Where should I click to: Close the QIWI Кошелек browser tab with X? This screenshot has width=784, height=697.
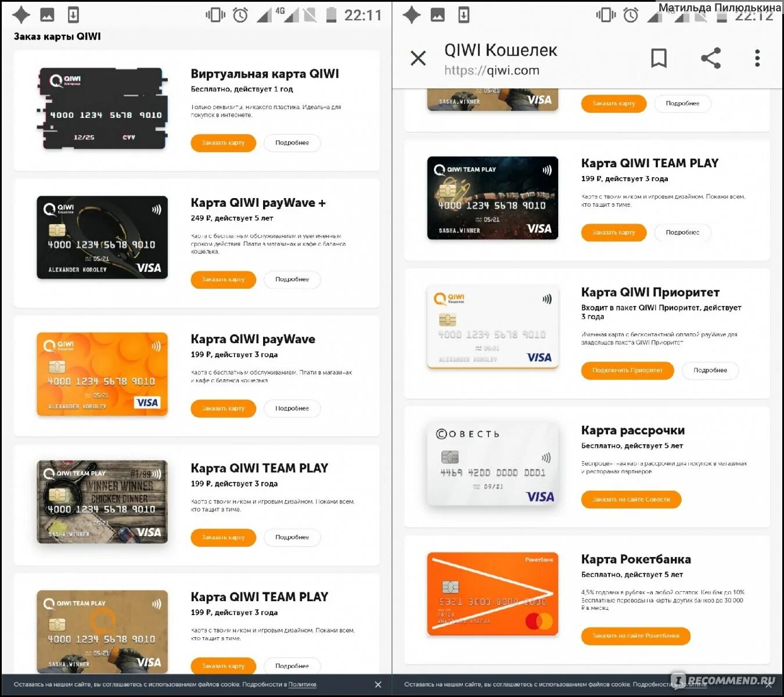tap(418, 58)
